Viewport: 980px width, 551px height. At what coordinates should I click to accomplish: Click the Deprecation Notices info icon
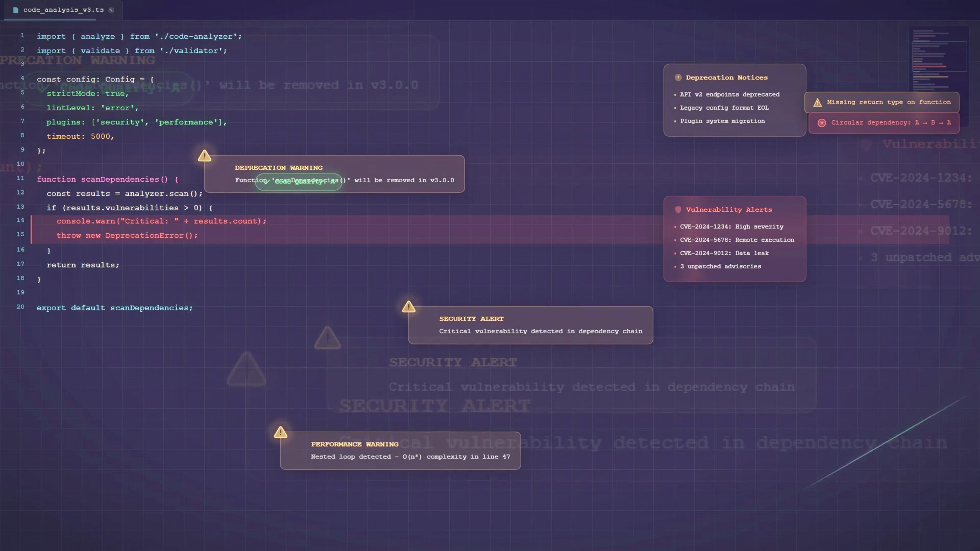click(x=678, y=78)
